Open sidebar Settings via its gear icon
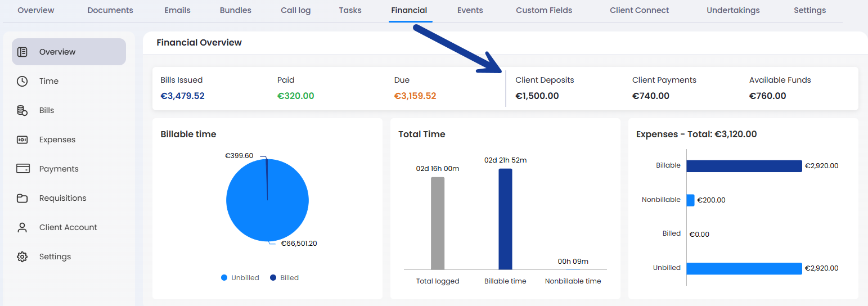The width and height of the screenshot is (868, 306). [x=23, y=256]
